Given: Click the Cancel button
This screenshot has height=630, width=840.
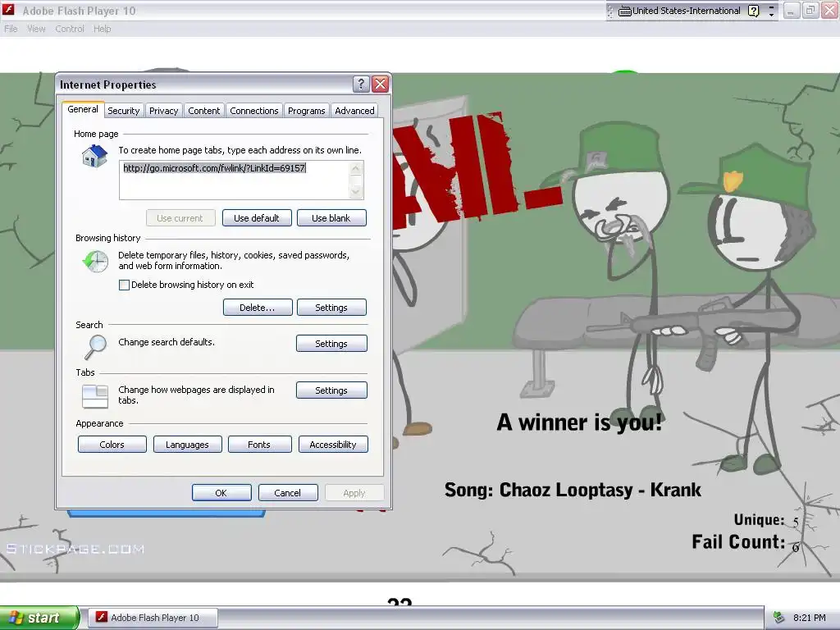Looking at the screenshot, I should [x=288, y=493].
